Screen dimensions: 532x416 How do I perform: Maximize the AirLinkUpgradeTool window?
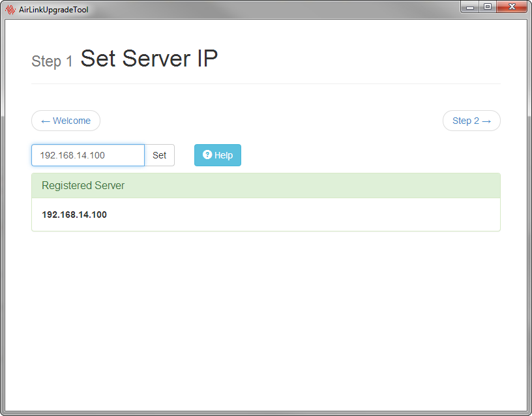pos(487,7)
